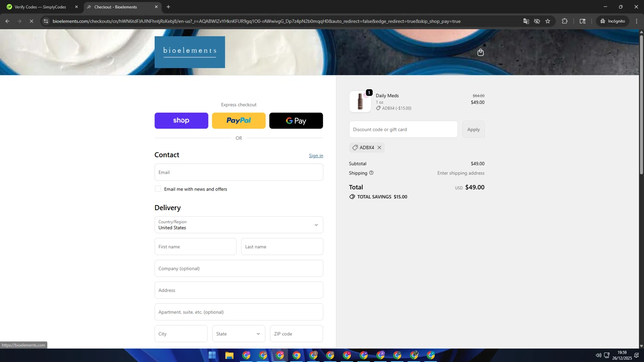Open the State dropdown
This screenshot has height=362, width=644.
tap(239, 334)
